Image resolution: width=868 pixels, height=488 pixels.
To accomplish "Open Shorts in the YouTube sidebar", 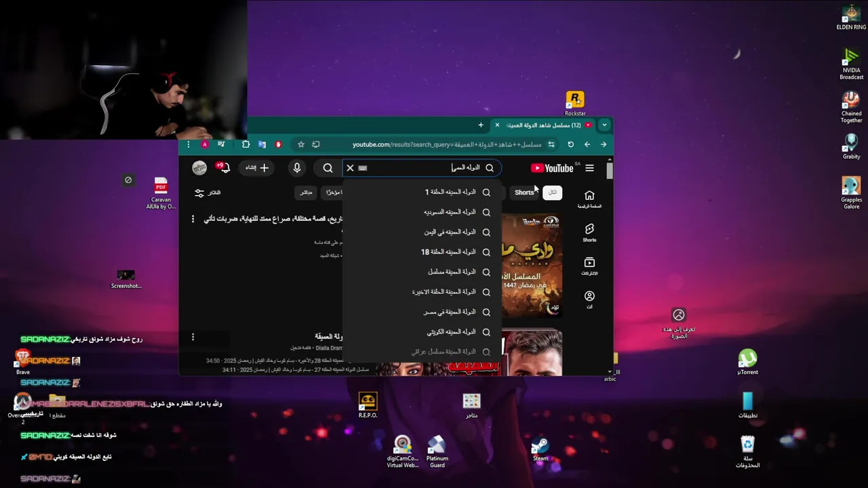I will (589, 232).
